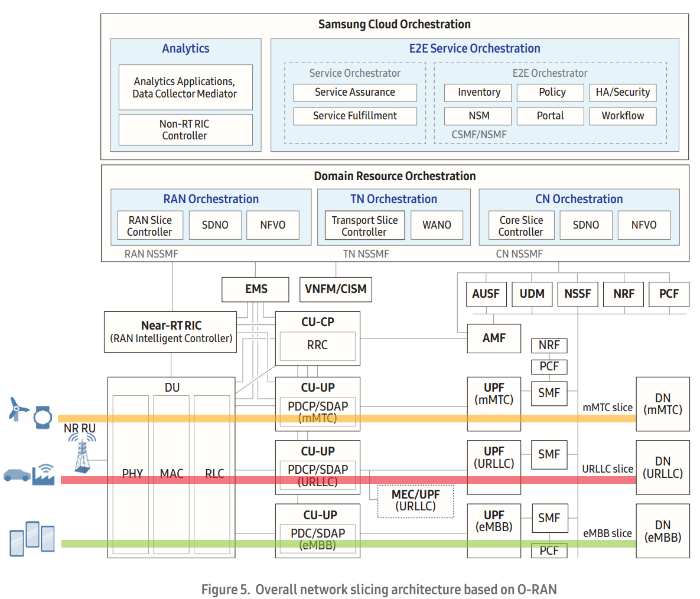This screenshot has width=700, height=599.
Task: Click the SMF box beside UPF (eMBB)
Action: click(x=549, y=518)
